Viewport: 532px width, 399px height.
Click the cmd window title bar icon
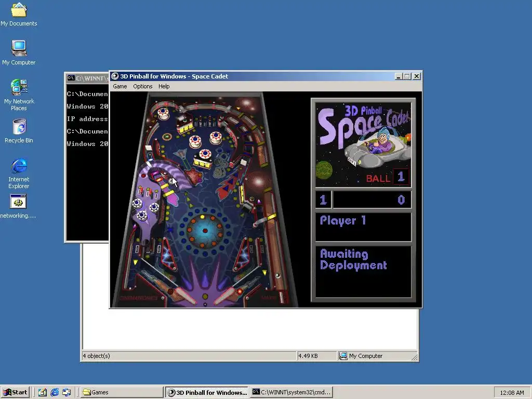click(71, 78)
